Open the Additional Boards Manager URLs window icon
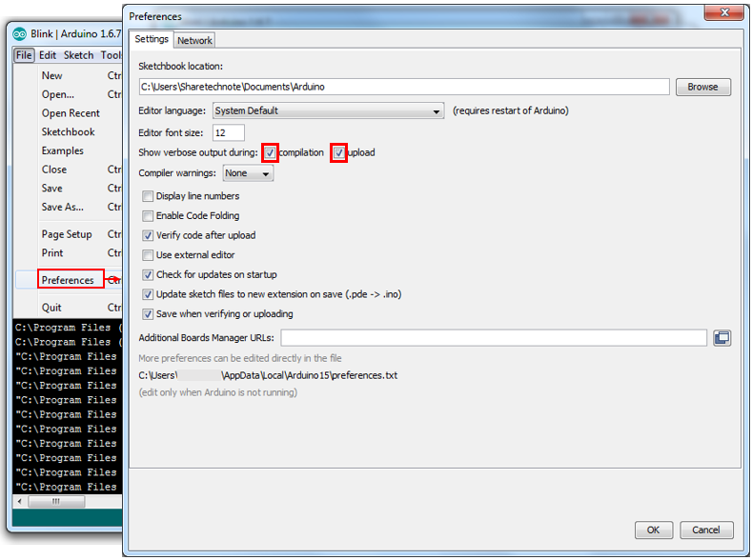 click(722, 338)
